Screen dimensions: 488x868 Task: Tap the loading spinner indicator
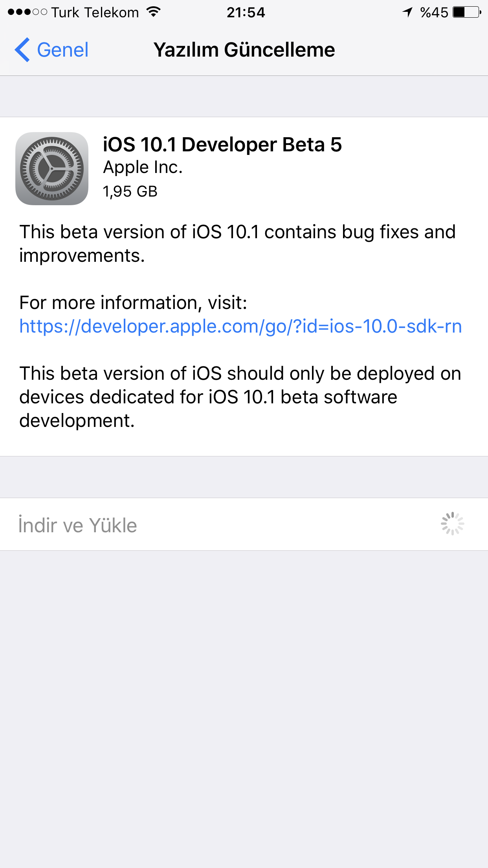click(452, 524)
